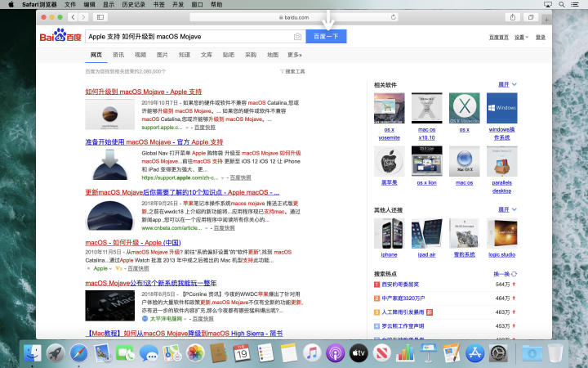Open Notification Center in menu bar
This screenshot has width=588, height=368.
[574, 5]
